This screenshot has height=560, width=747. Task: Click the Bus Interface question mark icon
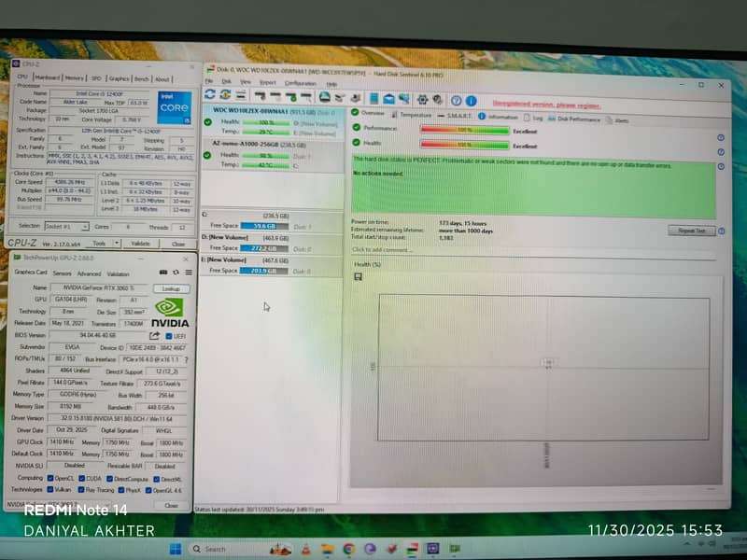pyautogui.click(x=185, y=359)
